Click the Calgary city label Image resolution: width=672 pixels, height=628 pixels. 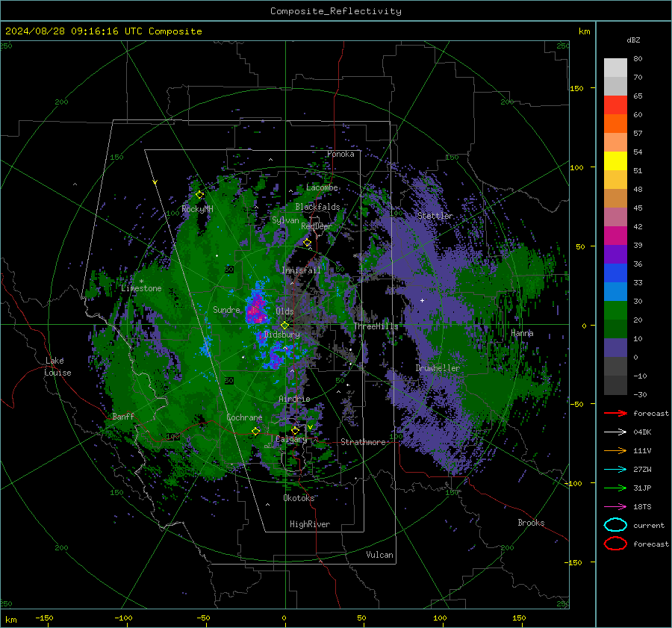click(291, 439)
